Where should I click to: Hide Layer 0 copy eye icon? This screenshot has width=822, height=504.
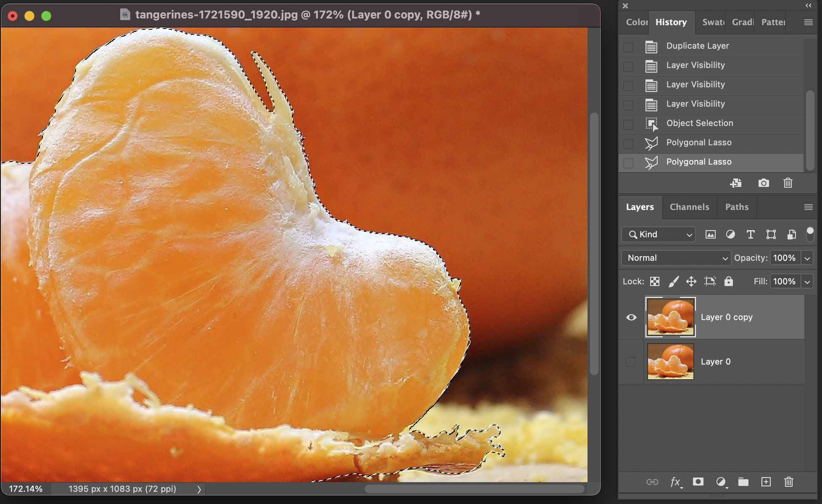click(631, 317)
